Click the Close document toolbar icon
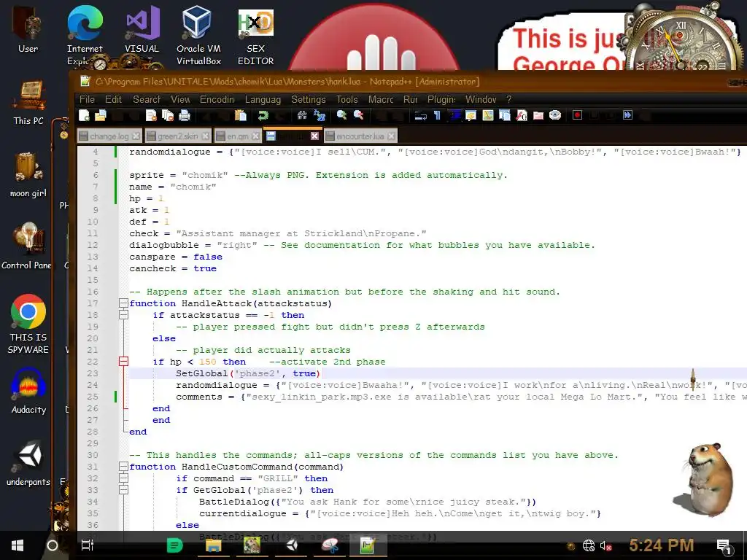Screen dimensions: 747x560 pos(151,115)
